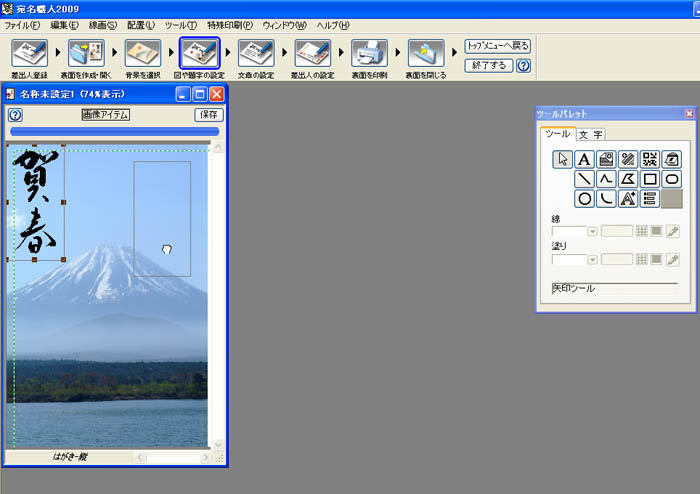This screenshot has height=494, width=700.
Task: Pick the straight line drawing tool
Action: (x=584, y=179)
